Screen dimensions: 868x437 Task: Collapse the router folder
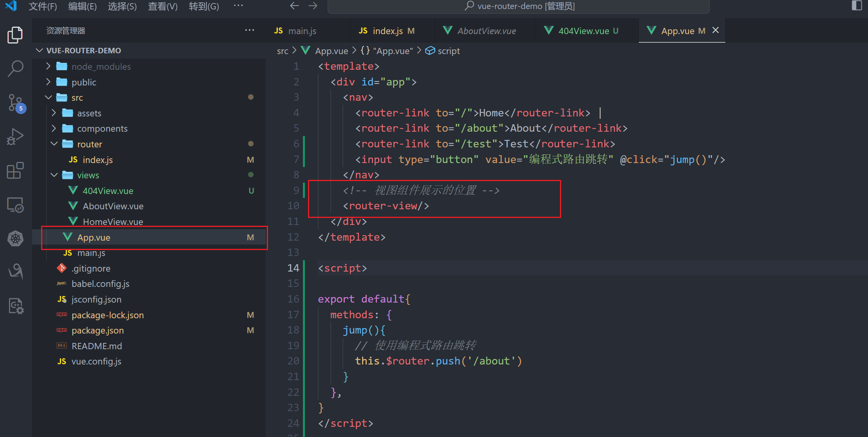pyautogui.click(x=89, y=144)
